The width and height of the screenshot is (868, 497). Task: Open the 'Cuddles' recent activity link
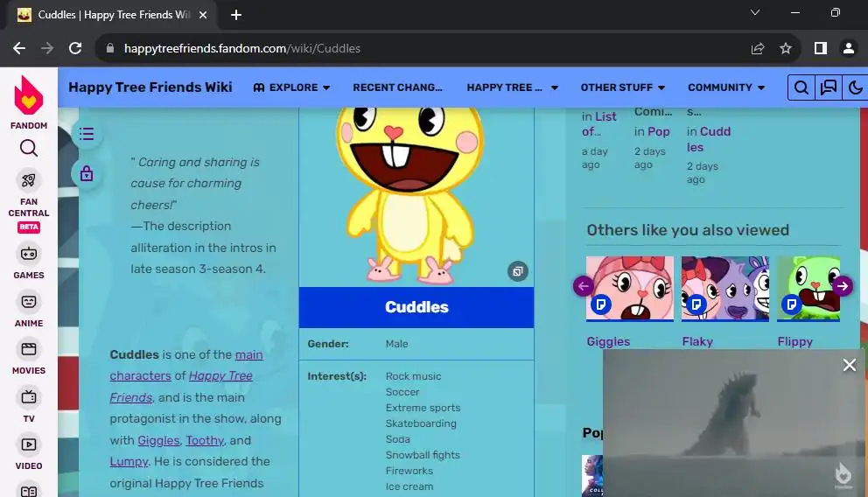[709, 139]
